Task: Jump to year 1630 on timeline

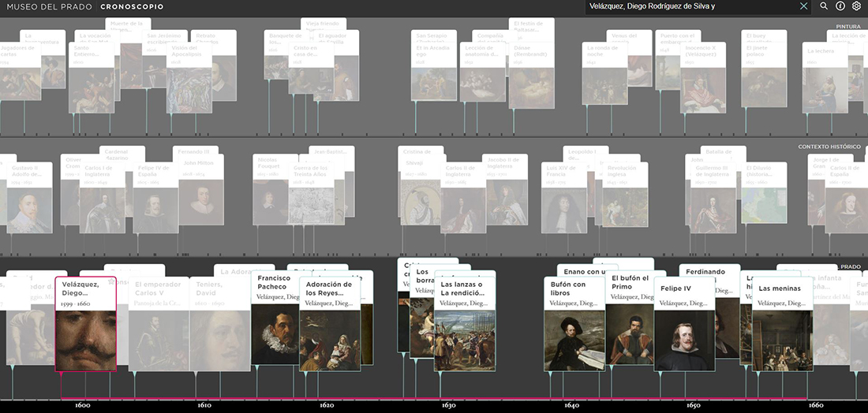Action: coord(449,406)
